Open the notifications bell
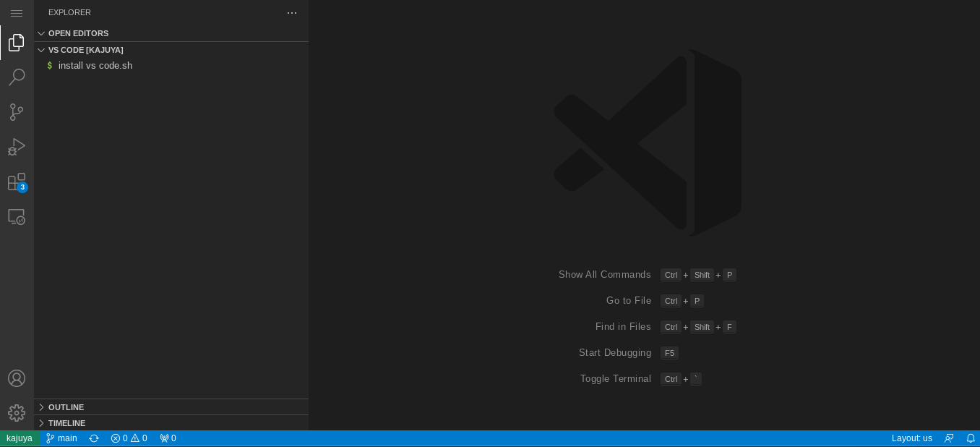 (971, 438)
